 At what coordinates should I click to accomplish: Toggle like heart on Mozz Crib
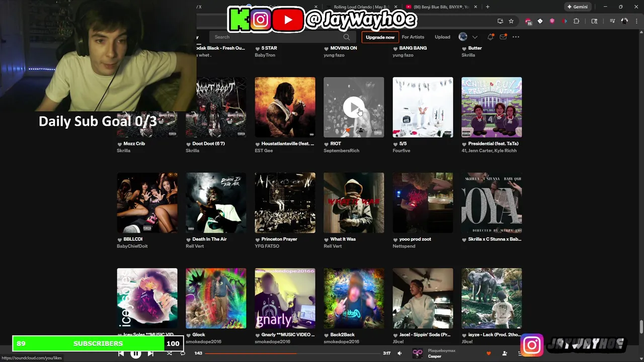click(x=120, y=144)
